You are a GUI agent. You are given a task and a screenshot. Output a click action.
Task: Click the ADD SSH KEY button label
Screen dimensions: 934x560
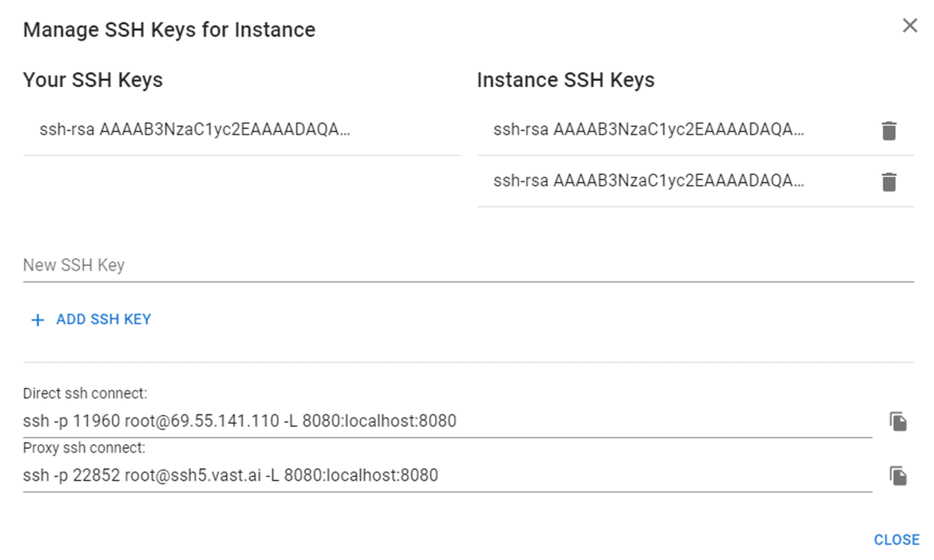click(x=104, y=319)
